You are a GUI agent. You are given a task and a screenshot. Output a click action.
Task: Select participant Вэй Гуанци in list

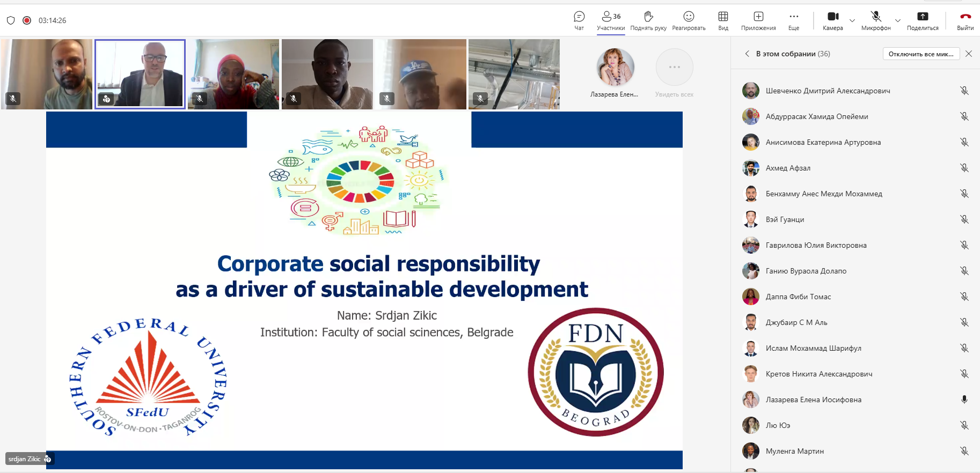[x=785, y=219]
